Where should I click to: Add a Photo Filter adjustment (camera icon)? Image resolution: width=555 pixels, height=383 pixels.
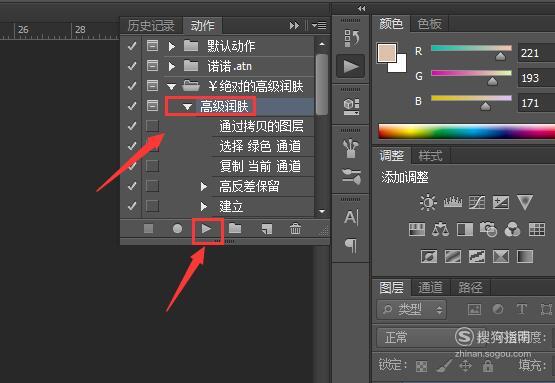[488, 229]
